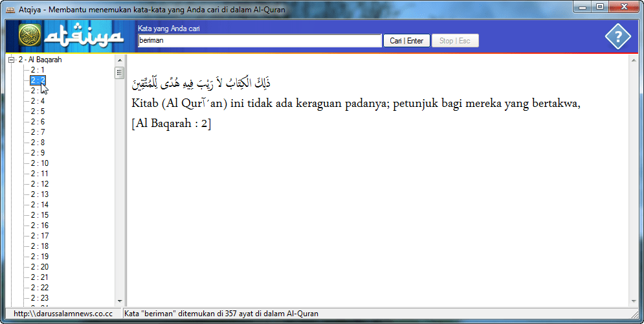644x324 pixels.
Task: Select verse 2 : 4 in tree
Action: click(38, 101)
